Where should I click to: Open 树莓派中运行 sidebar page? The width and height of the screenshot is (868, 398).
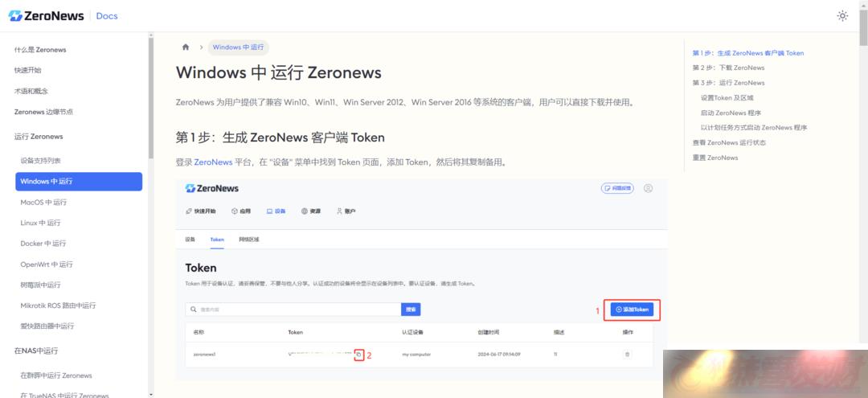[40, 285]
